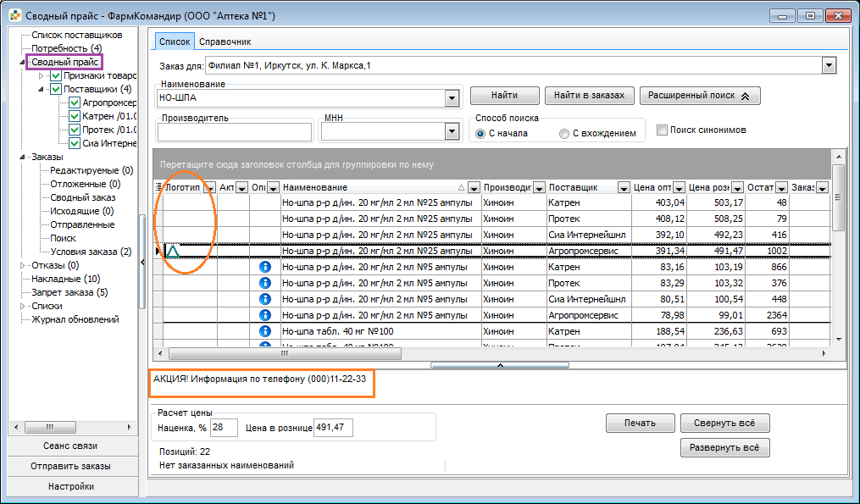
Task: Click the Найти в заказах button
Action: pos(589,96)
